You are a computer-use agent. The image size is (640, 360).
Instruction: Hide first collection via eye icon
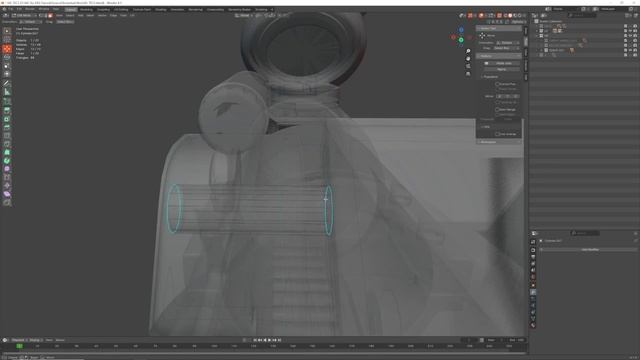click(x=630, y=26)
